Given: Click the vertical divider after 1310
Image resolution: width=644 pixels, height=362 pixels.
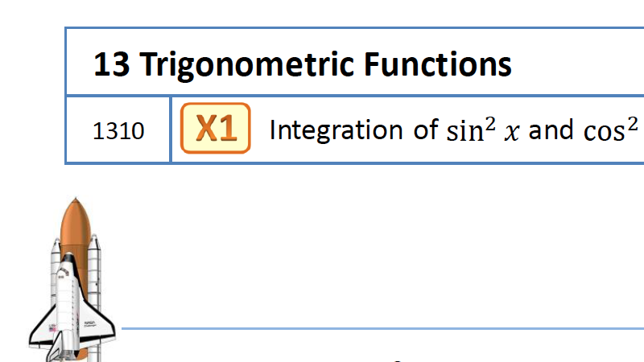Looking at the screenshot, I should [x=171, y=130].
